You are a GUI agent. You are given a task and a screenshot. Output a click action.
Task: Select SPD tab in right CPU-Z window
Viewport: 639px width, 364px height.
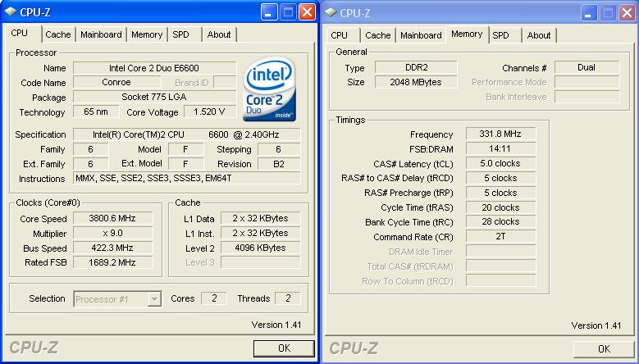tap(501, 36)
